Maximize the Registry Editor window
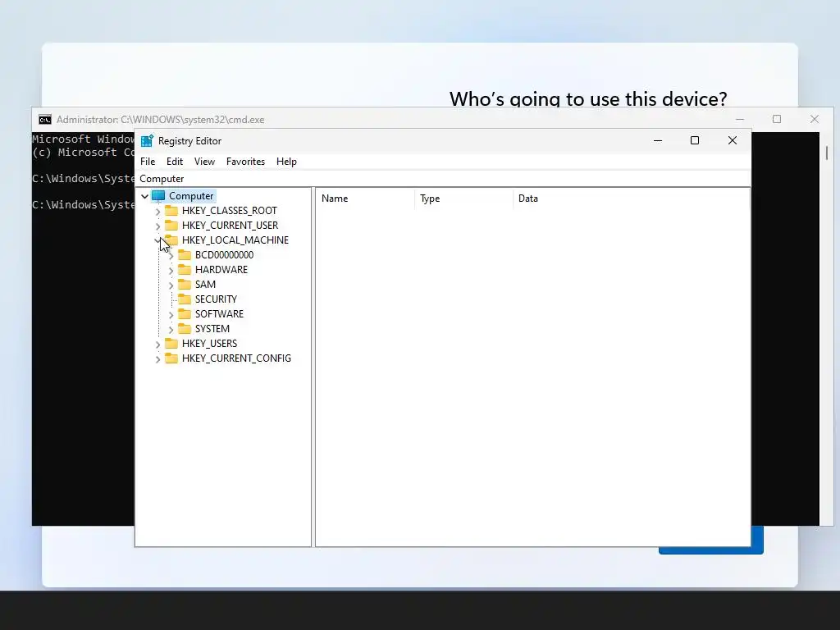This screenshot has height=630, width=840. [x=695, y=140]
